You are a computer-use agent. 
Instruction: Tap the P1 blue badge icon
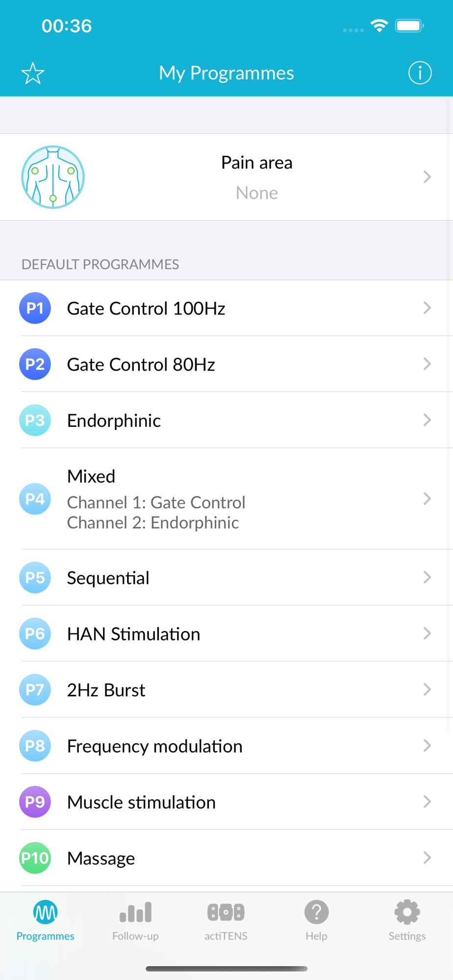[35, 308]
